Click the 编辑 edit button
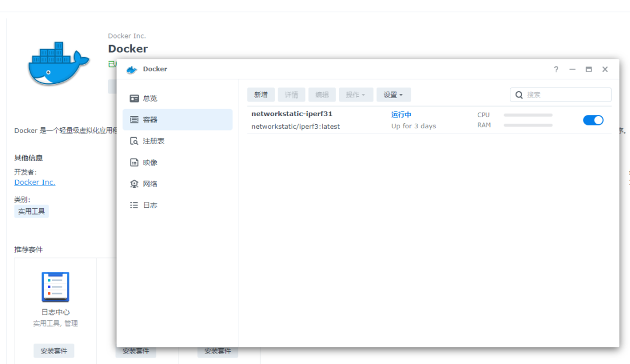The image size is (630, 364). point(322,95)
